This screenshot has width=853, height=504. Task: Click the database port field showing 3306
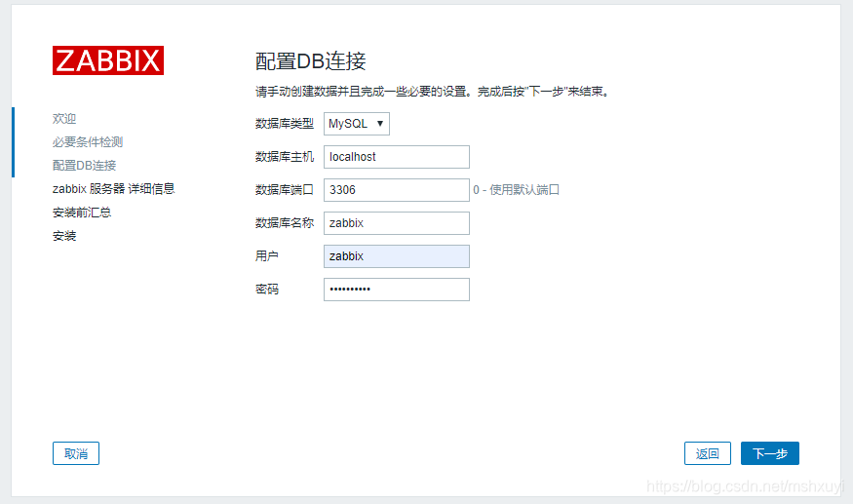point(397,190)
